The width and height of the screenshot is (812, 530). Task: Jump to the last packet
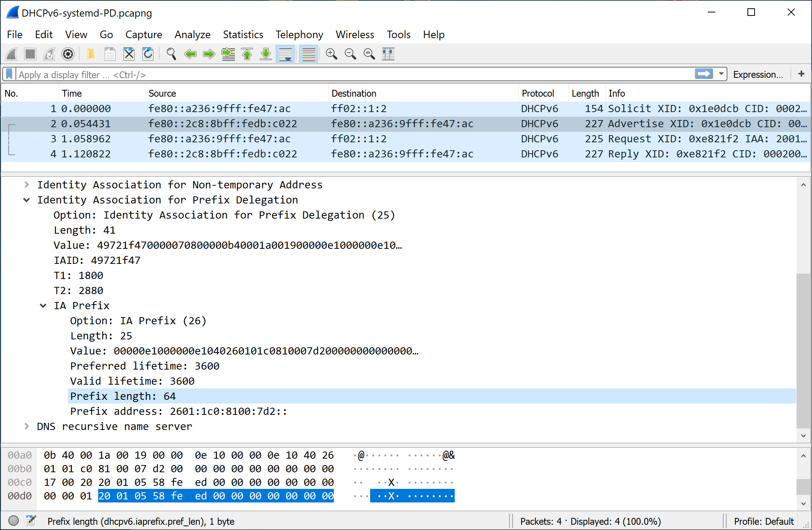266,54
